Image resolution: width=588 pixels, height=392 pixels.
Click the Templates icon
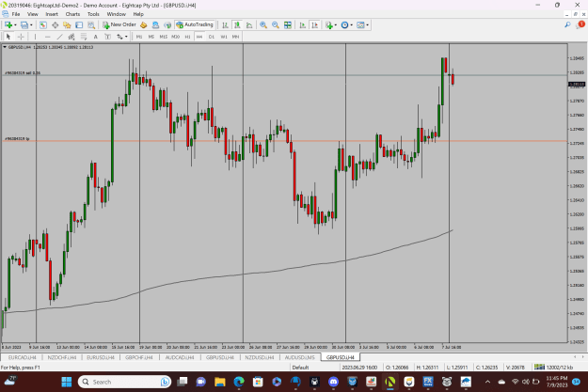(360, 25)
